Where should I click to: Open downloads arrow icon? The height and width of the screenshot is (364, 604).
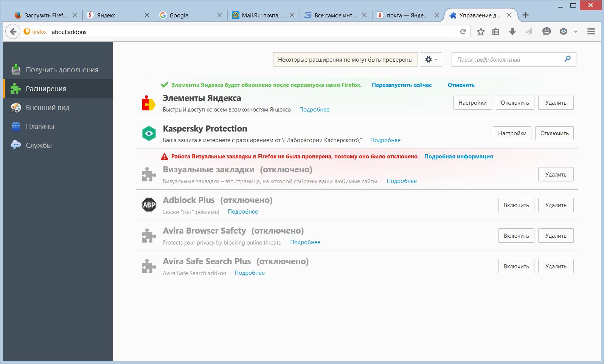[x=512, y=32]
